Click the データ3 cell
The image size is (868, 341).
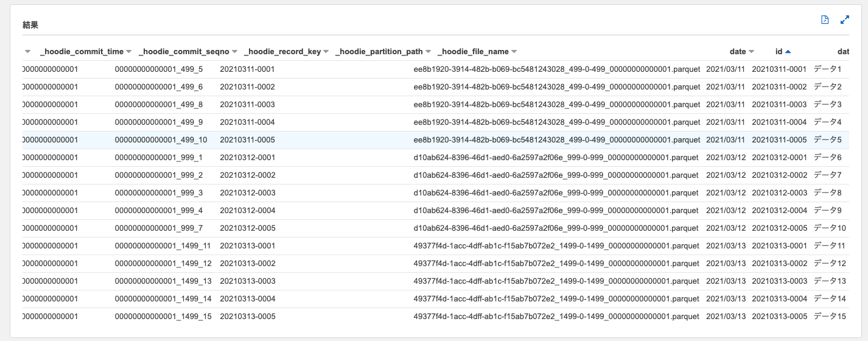click(x=828, y=105)
